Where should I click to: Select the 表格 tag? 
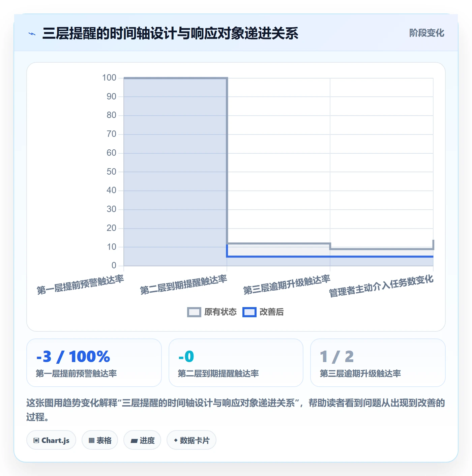(x=100, y=440)
